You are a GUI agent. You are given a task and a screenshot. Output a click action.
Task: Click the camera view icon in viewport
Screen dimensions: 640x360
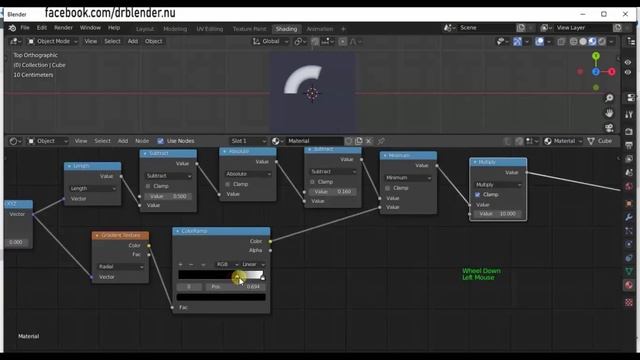(x=609, y=128)
